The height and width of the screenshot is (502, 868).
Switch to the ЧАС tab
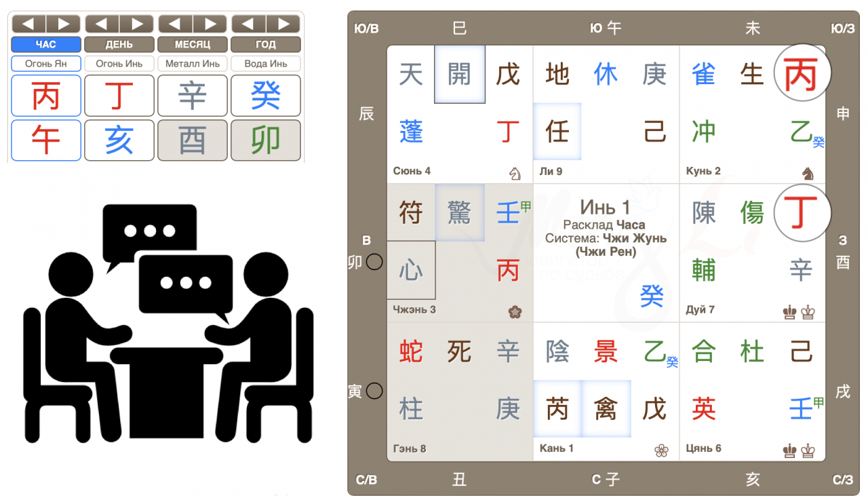pos(46,45)
